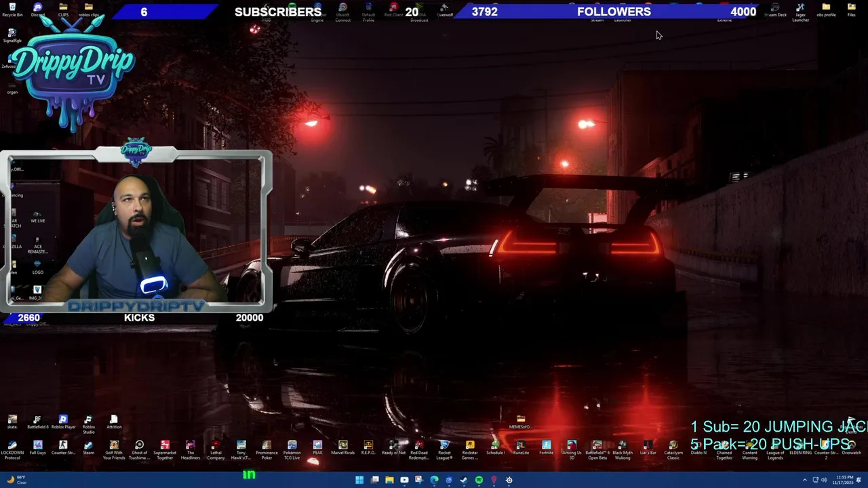Open the Windows Start menu
Image resolution: width=868 pixels, height=488 pixels.
pos(359,480)
